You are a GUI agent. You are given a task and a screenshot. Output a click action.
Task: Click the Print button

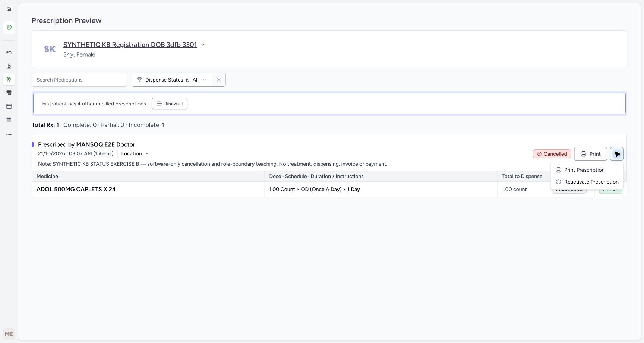click(590, 154)
